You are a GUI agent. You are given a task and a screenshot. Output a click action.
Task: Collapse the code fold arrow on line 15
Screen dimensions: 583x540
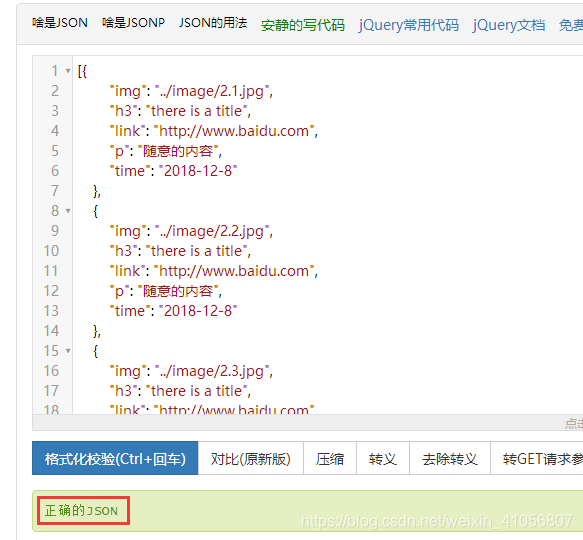[x=68, y=351]
